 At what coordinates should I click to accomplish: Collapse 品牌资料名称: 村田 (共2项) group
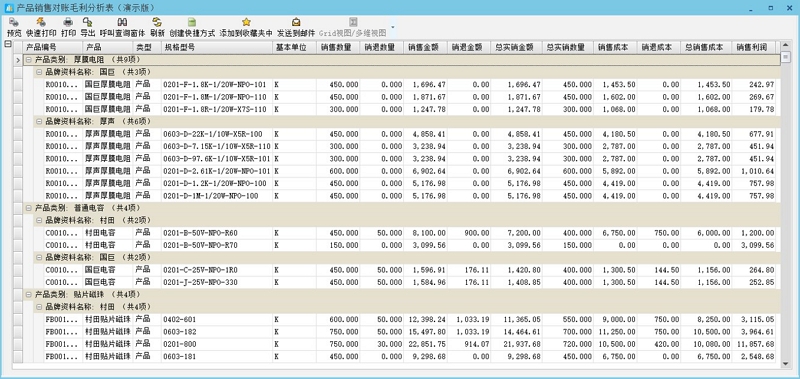[39, 220]
